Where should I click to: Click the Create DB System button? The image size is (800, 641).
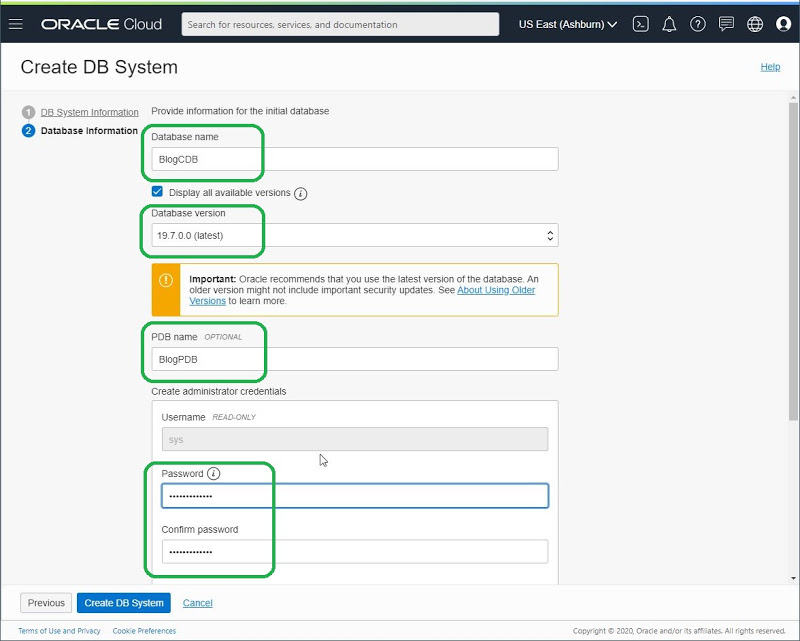point(124,603)
